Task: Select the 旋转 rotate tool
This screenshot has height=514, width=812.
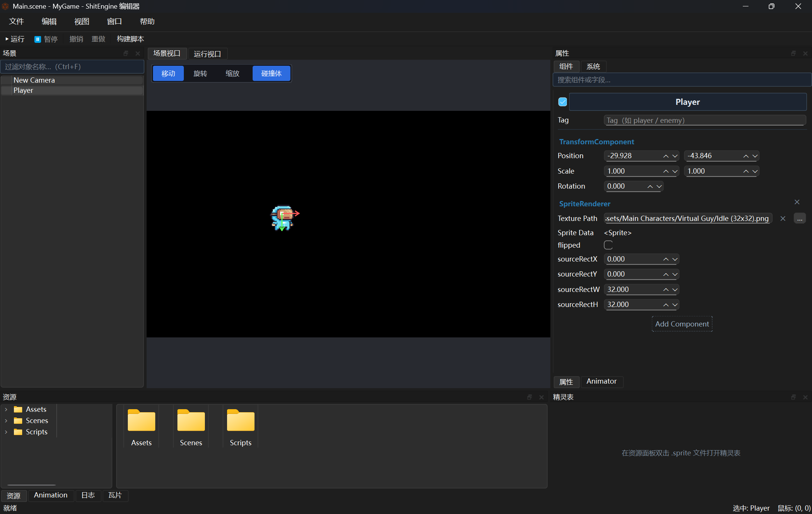Action: click(x=200, y=73)
